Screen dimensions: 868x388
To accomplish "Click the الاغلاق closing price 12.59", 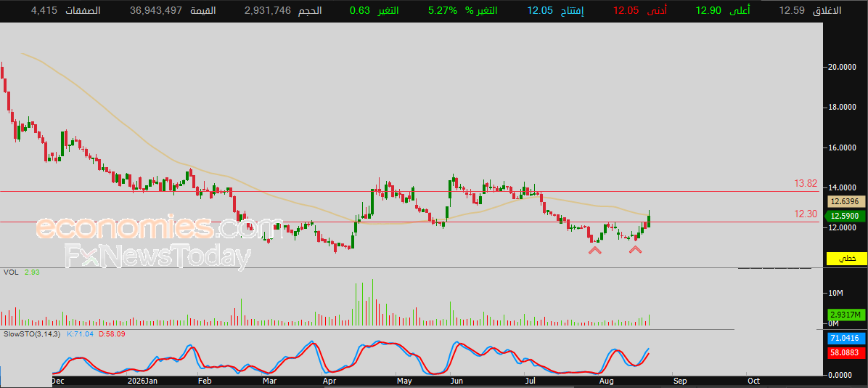I will (x=790, y=10).
